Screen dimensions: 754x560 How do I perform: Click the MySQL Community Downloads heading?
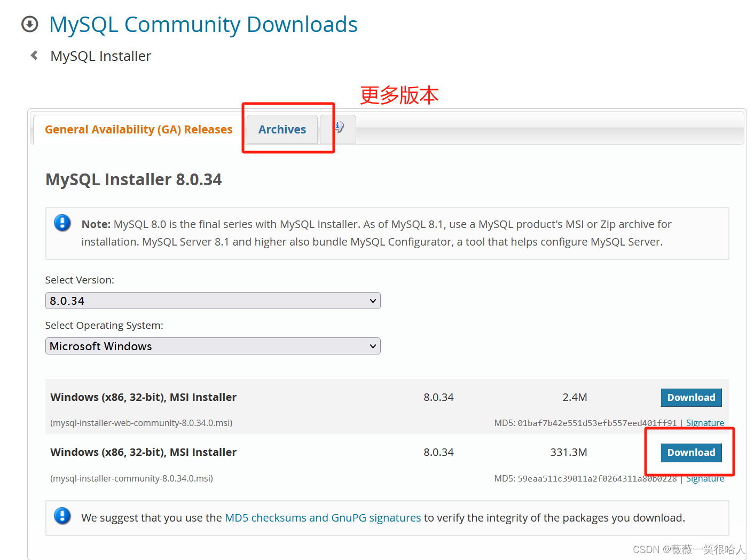point(203,24)
